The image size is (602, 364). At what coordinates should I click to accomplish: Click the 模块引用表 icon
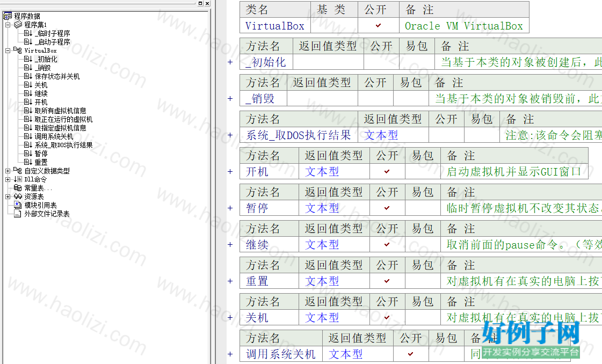18,205
